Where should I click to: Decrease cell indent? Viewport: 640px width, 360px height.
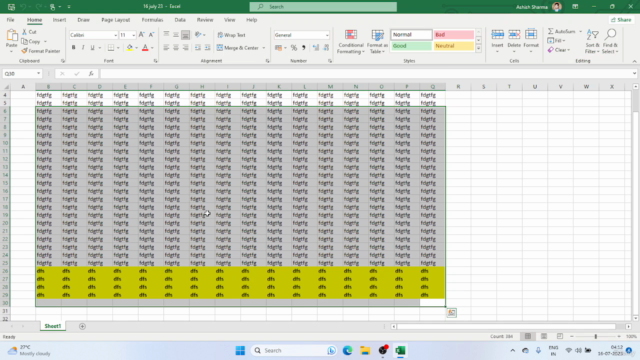[x=198, y=48]
